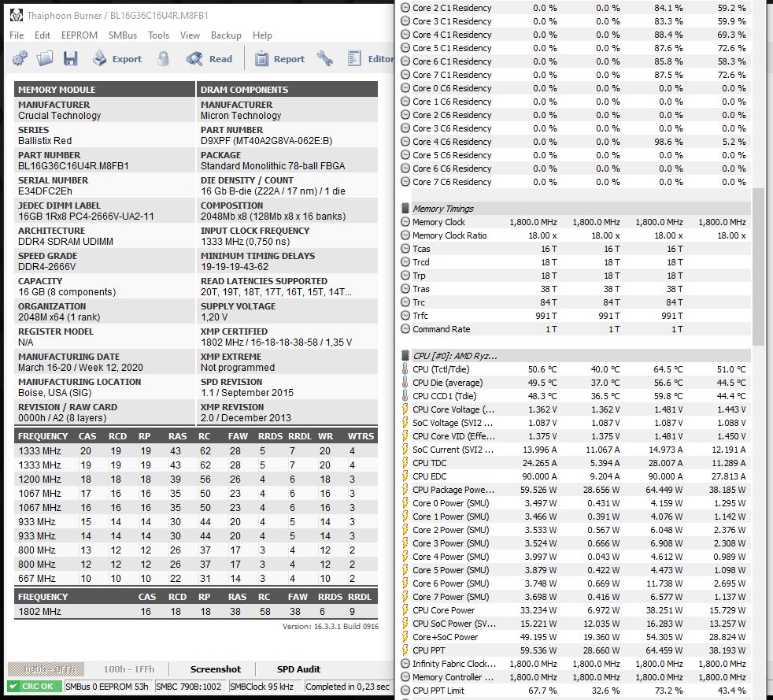Click the MEMORY MODULE column header

[105, 89]
